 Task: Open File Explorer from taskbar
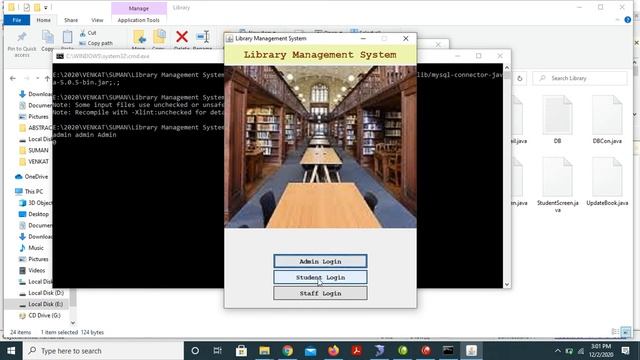click(264, 351)
